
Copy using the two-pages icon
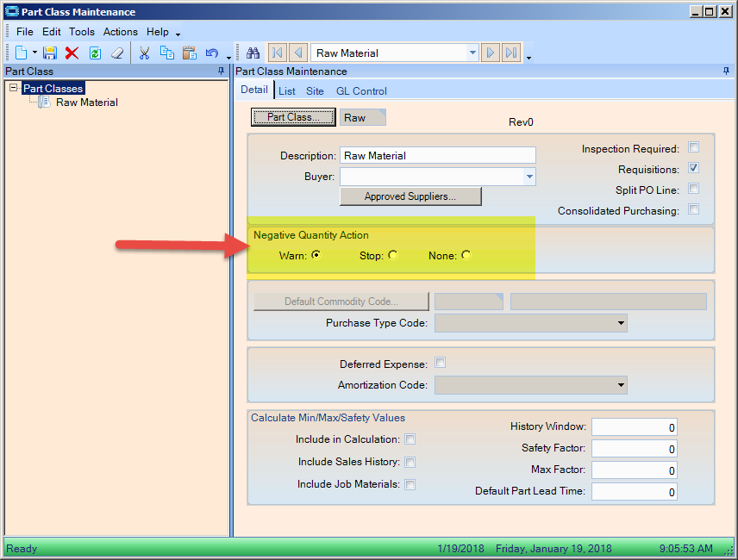[x=167, y=53]
